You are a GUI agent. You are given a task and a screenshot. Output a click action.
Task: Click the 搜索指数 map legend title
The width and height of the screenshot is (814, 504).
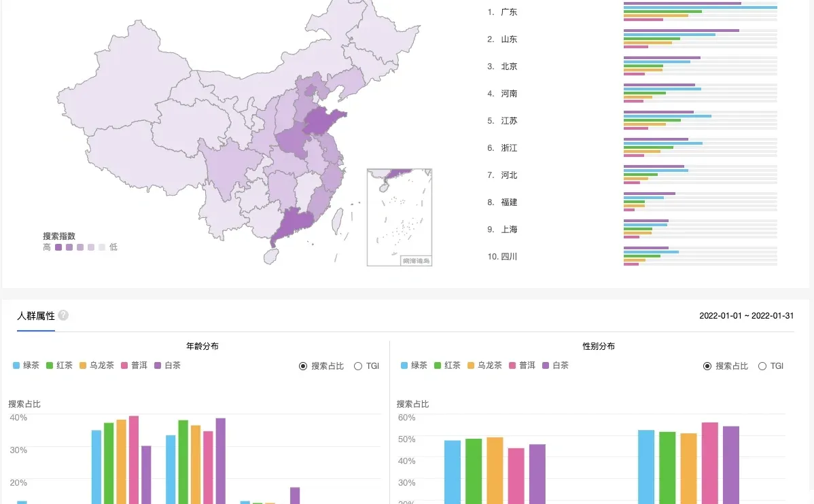click(58, 236)
